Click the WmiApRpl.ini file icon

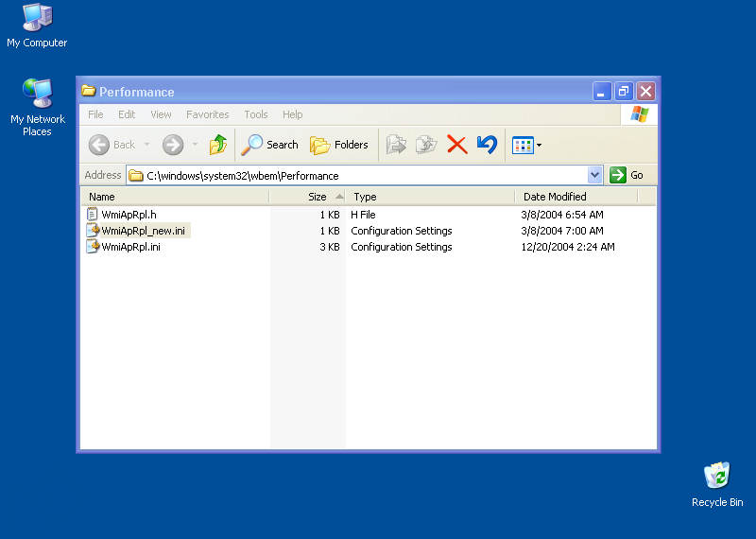click(x=92, y=247)
